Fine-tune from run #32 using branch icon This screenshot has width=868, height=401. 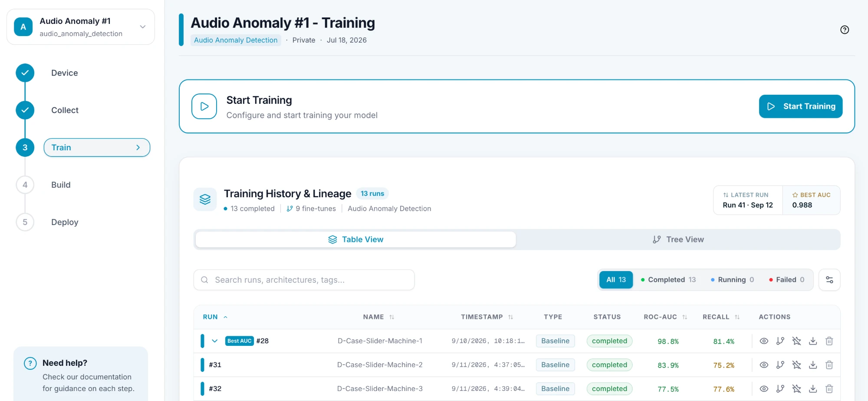[x=780, y=389]
